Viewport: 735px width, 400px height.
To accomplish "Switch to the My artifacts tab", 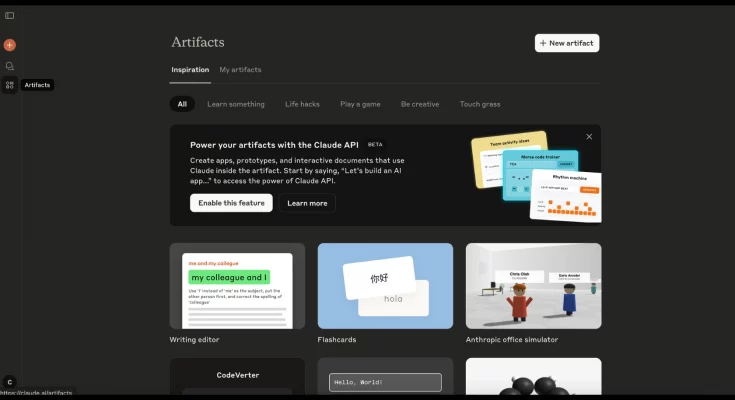I will (x=240, y=70).
